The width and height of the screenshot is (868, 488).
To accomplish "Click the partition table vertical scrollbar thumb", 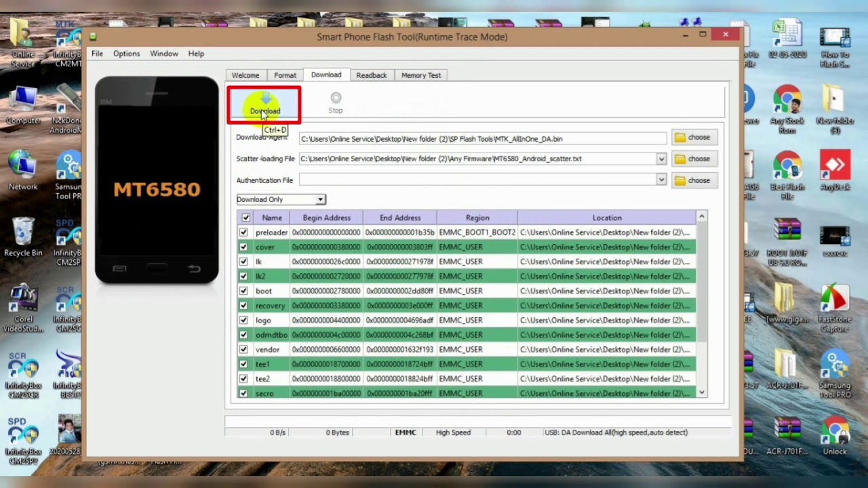I will coord(702,281).
